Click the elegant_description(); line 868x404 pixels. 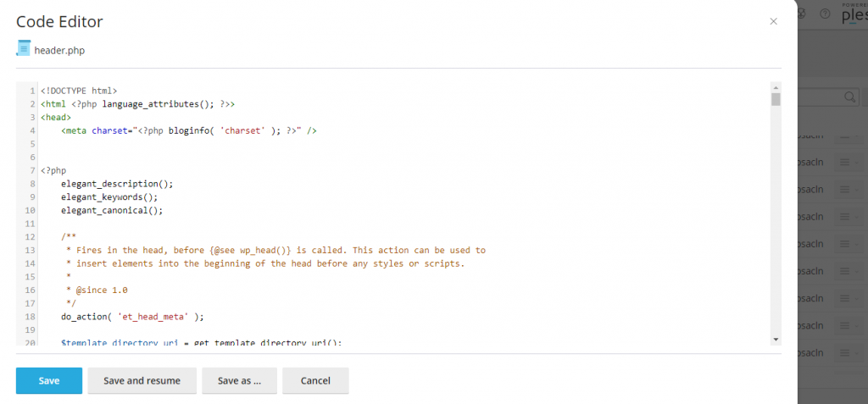117,184
